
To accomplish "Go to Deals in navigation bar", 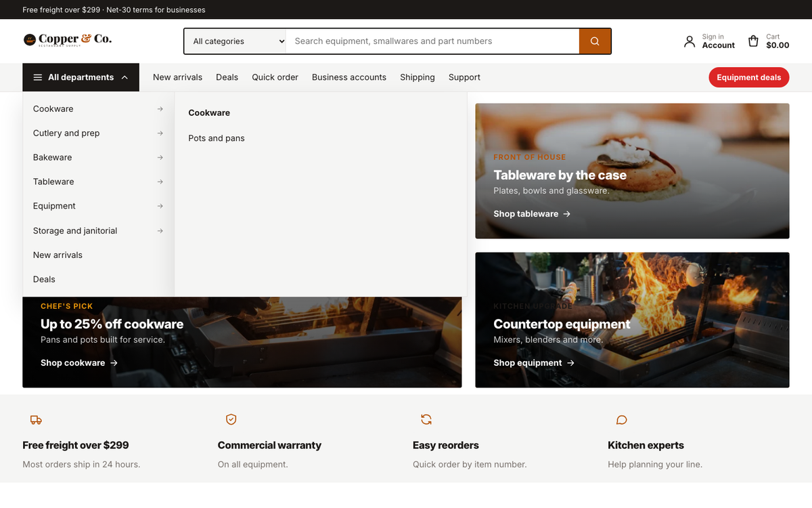I will click(x=227, y=77).
